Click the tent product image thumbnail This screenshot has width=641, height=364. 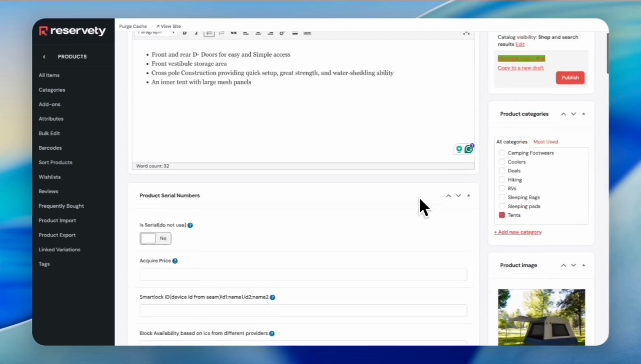coord(541,317)
